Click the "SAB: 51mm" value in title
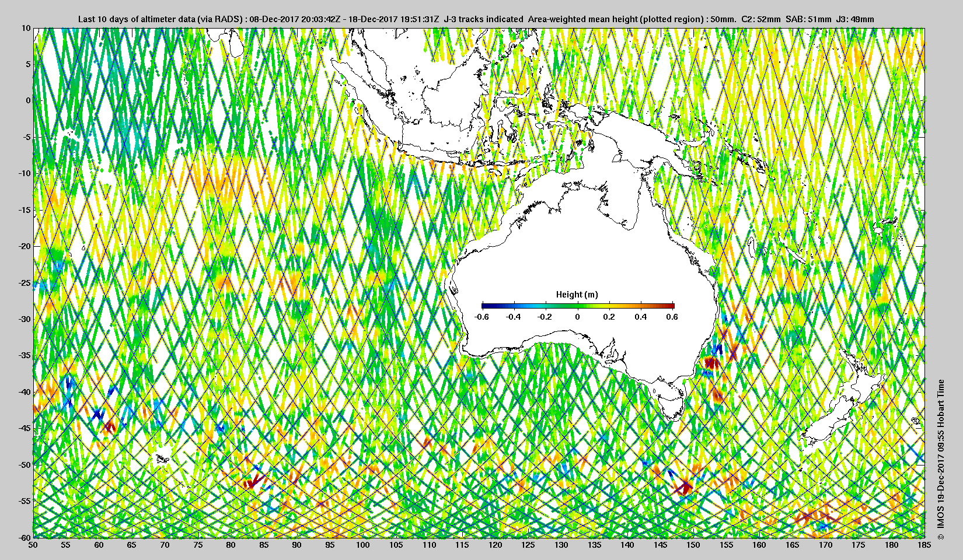The image size is (963, 560). coord(808,19)
